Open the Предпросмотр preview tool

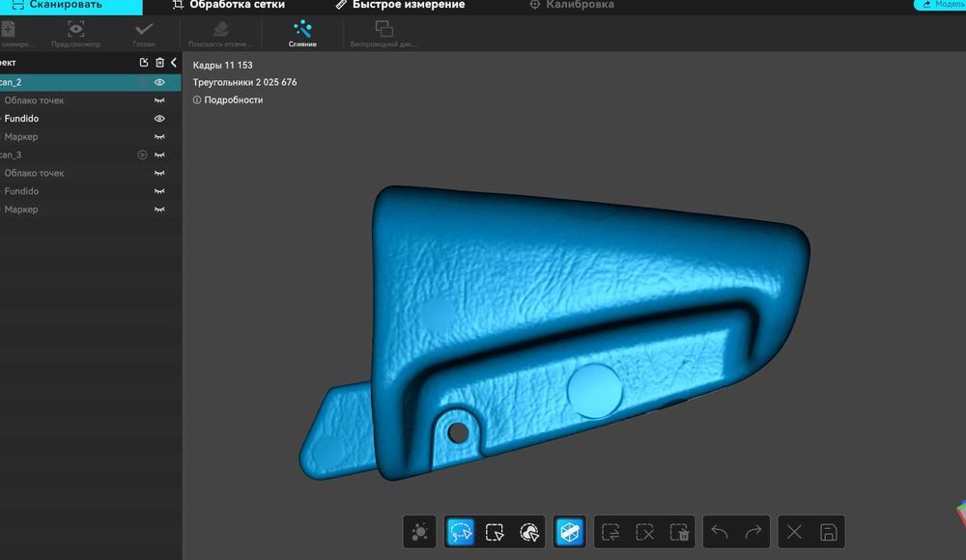pos(75,33)
